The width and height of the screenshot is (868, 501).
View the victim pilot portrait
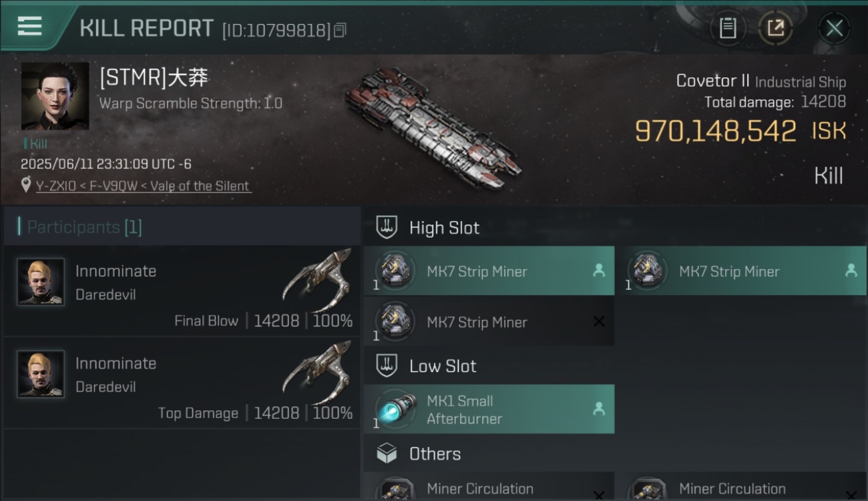[x=55, y=96]
